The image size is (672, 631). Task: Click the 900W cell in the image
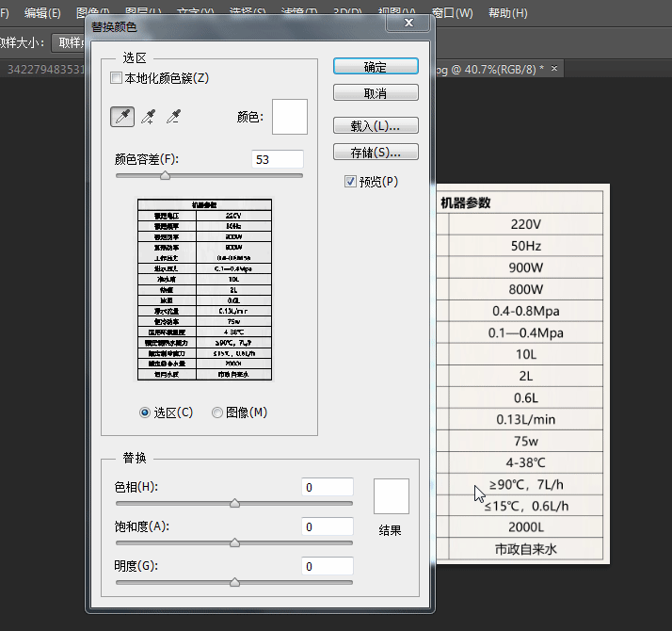click(x=525, y=267)
